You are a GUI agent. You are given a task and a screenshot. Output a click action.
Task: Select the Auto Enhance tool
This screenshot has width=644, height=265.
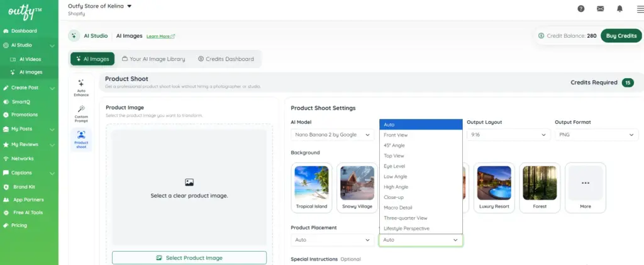[x=81, y=87]
